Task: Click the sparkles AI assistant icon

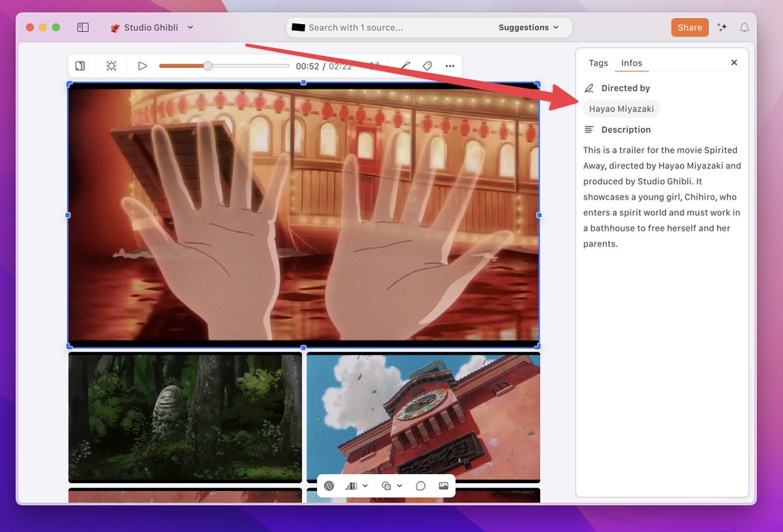Action: (x=722, y=27)
